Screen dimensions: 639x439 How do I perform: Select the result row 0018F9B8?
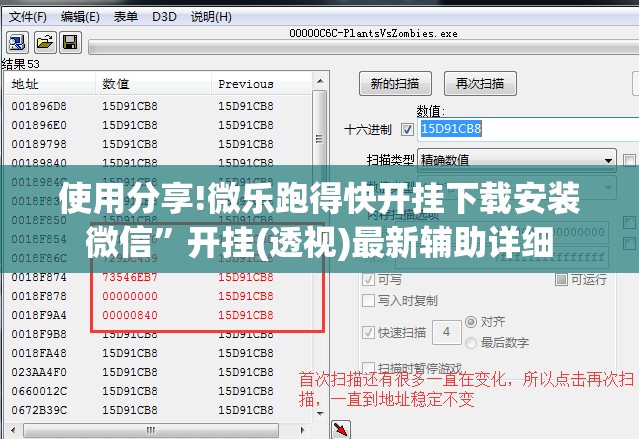pyautogui.click(x=159, y=334)
